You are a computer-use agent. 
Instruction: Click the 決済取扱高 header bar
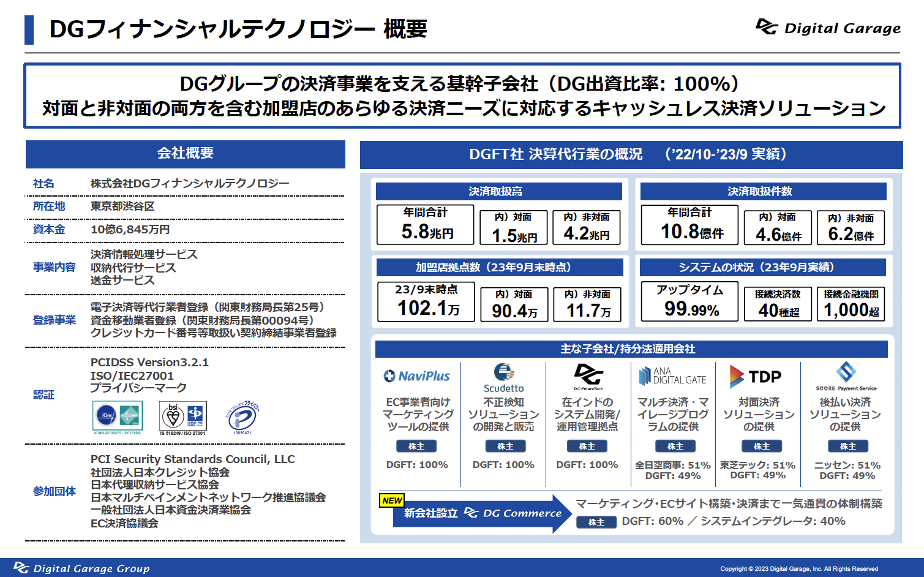click(x=498, y=191)
